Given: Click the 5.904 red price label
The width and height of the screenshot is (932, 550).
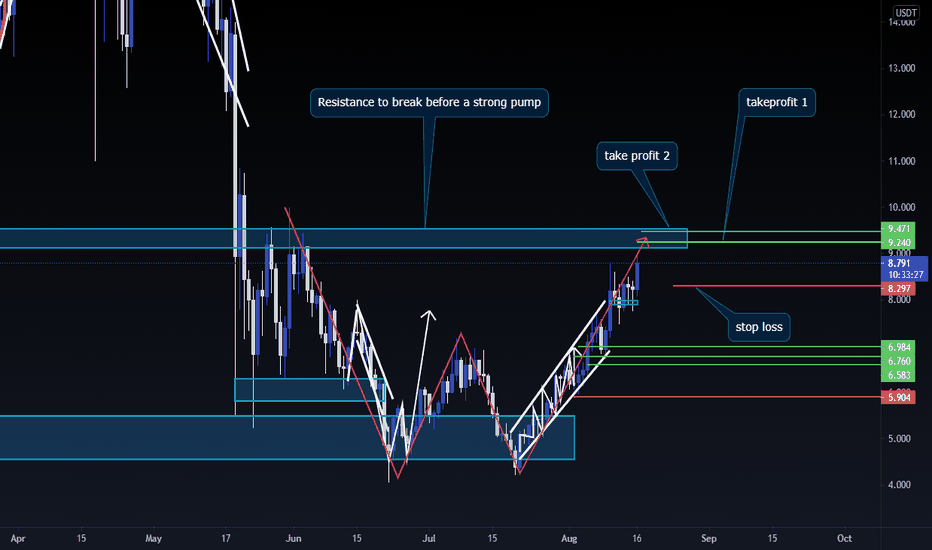Looking at the screenshot, I should point(898,398).
